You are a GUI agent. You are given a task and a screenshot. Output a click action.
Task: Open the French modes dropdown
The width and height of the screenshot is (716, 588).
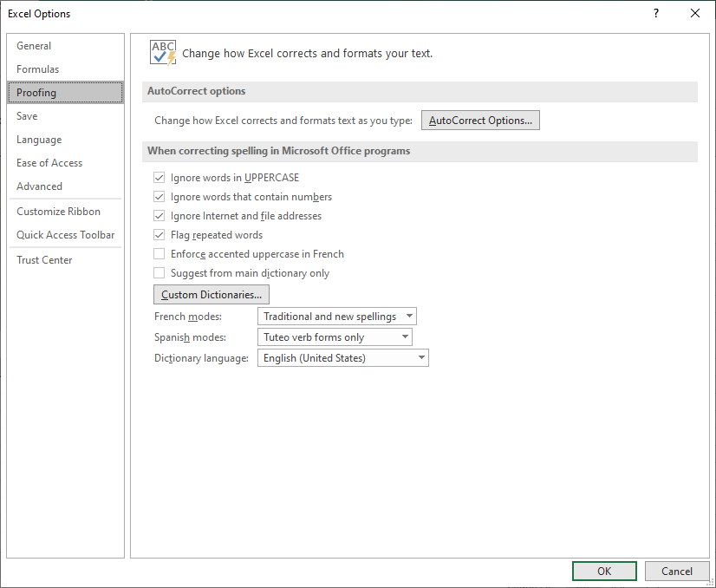click(337, 317)
